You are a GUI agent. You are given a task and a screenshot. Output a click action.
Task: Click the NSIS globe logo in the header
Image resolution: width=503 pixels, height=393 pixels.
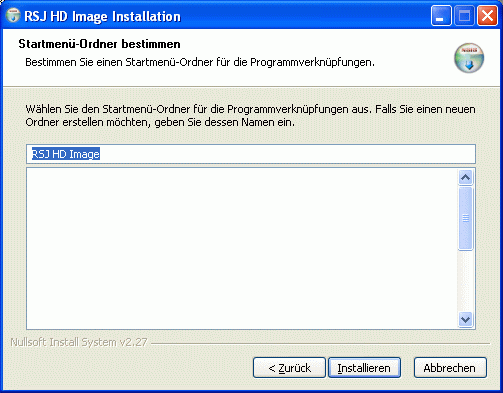[x=469, y=58]
